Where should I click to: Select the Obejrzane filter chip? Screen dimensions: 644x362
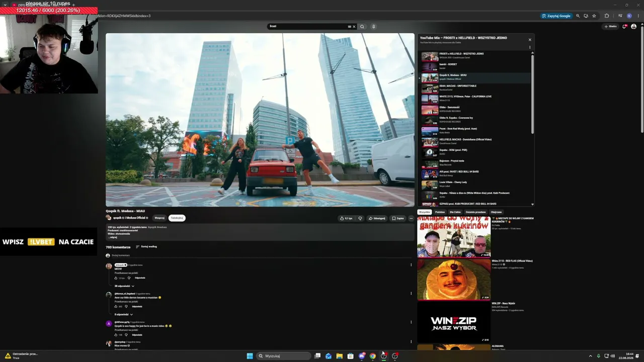click(496, 212)
